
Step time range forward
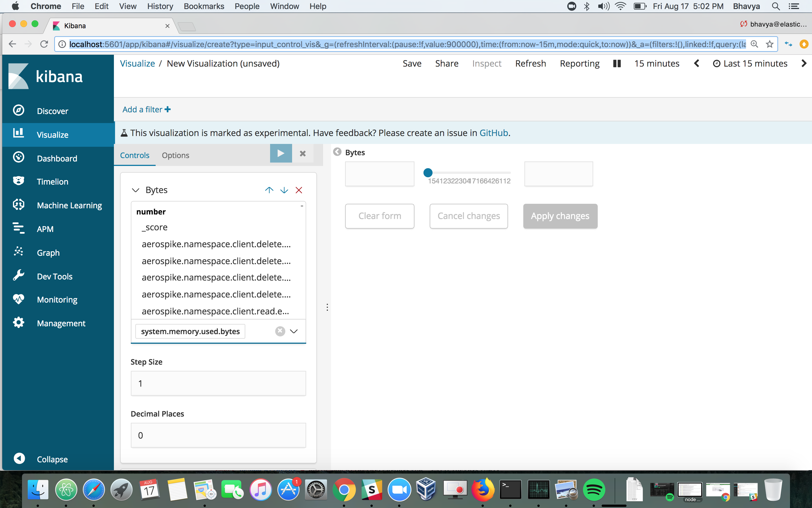pyautogui.click(x=804, y=63)
